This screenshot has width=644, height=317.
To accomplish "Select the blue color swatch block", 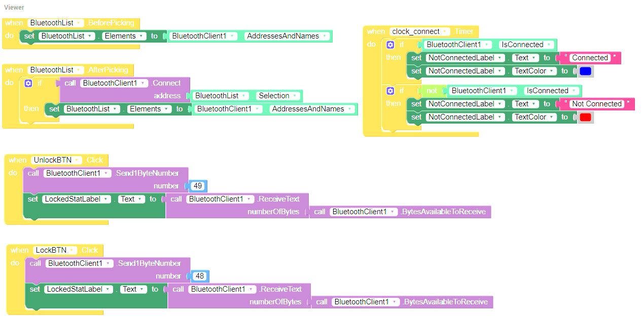I will (586, 71).
